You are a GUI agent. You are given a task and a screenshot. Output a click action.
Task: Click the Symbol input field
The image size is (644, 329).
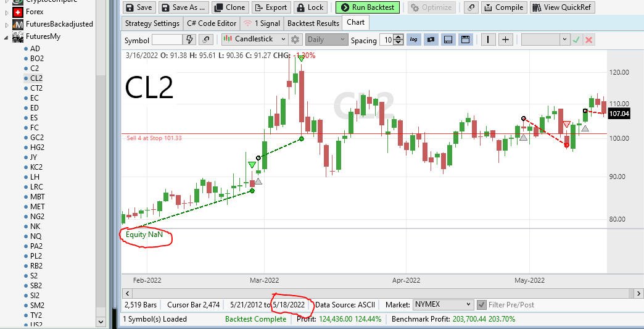(x=167, y=40)
